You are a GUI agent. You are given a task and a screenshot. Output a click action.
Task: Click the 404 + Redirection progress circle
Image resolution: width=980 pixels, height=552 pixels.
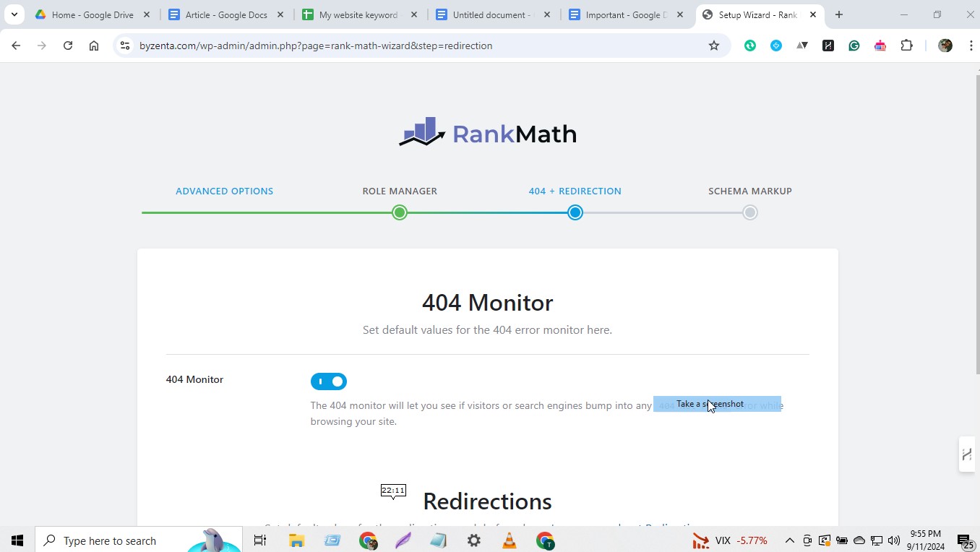point(575,212)
